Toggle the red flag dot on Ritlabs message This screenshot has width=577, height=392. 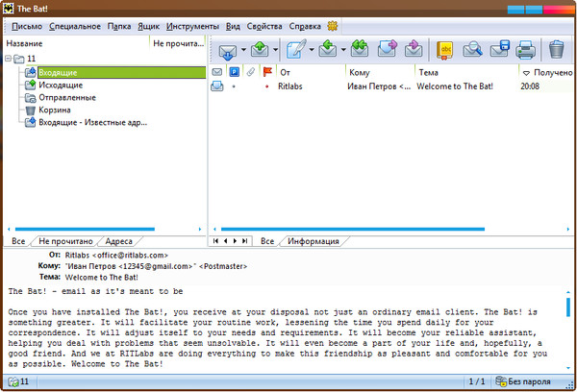pos(267,86)
